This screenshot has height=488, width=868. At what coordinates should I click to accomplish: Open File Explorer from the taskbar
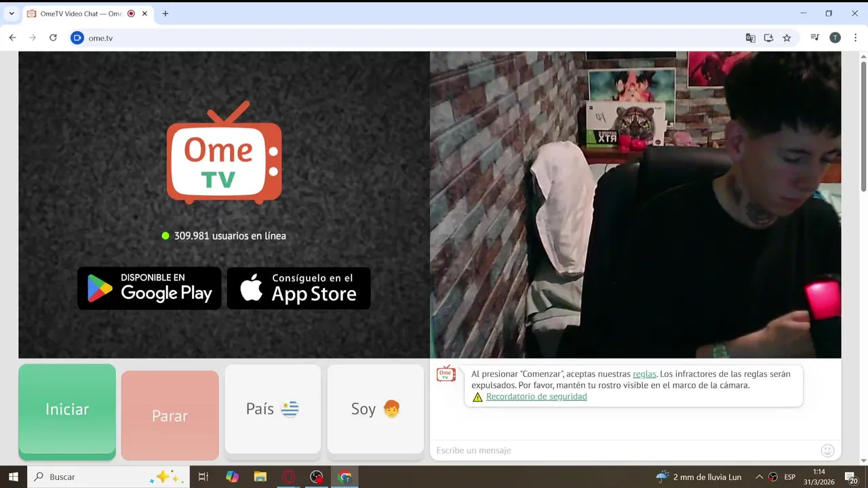click(x=260, y=477)
